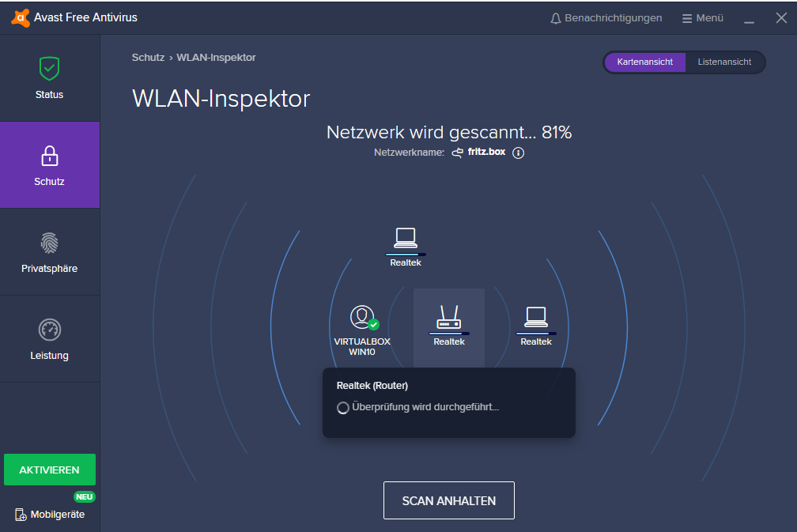Go back via Schutz breadcrumb link
The width and height of the screenshot is (797, 532).
pos(148,58)
